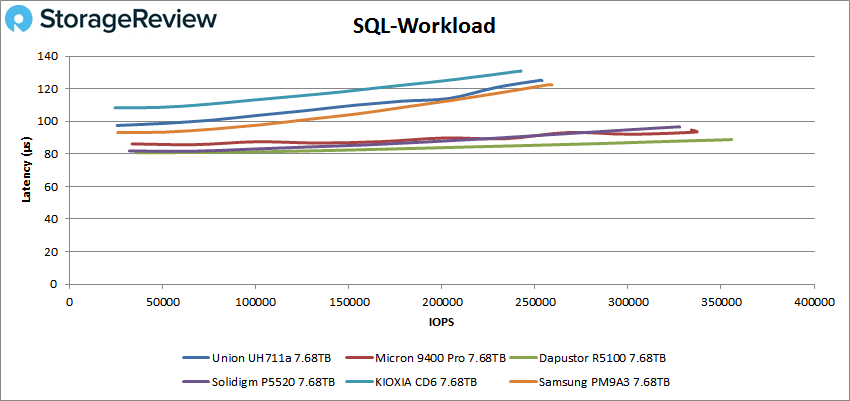
Task: Click the blue Union UH711a legend swatch
Action: 196,358
